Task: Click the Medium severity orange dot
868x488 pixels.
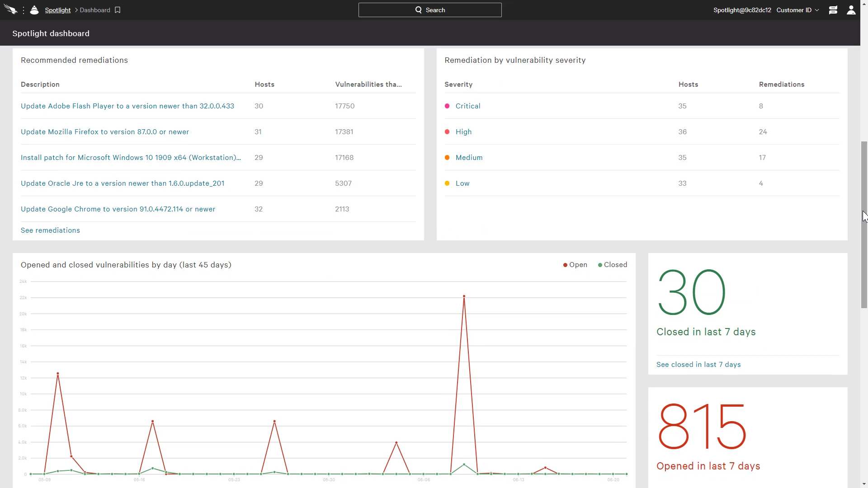Action: pyautogui.click(x=447, y=158)
